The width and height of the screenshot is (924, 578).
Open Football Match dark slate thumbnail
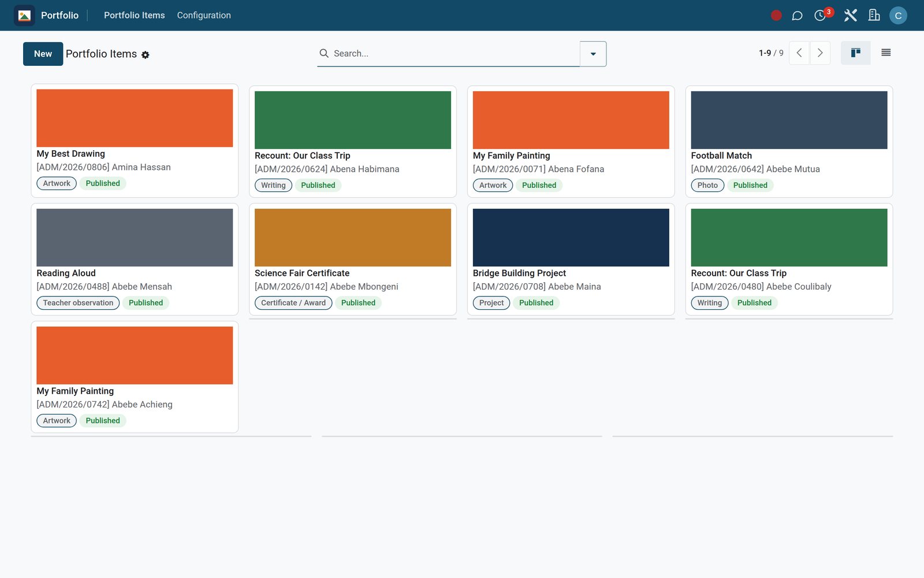(789, 120)
